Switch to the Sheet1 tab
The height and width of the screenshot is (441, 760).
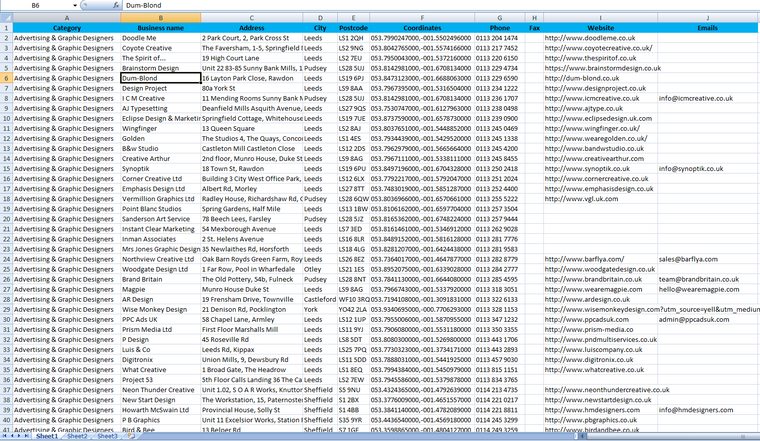[x=47, y=436]
